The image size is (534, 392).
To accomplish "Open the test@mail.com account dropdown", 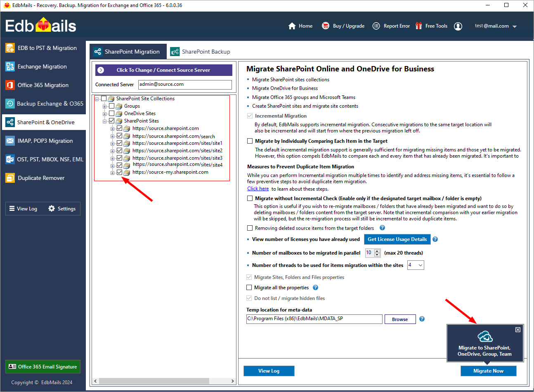I will pos(515,26).
